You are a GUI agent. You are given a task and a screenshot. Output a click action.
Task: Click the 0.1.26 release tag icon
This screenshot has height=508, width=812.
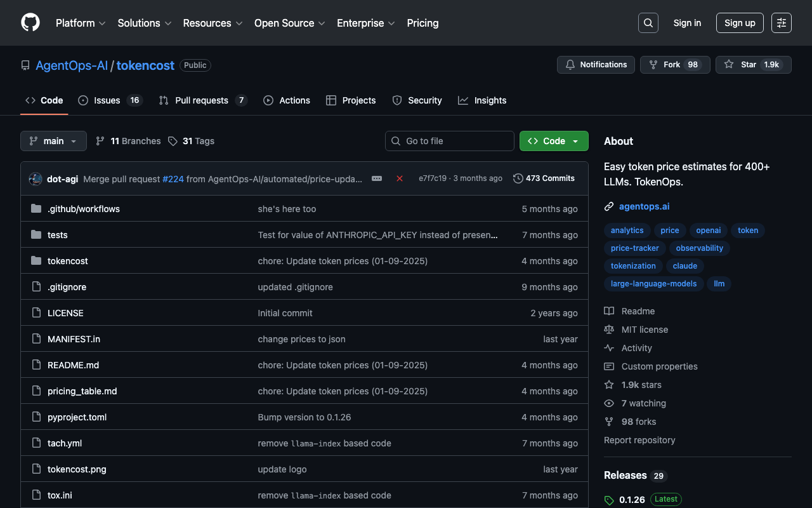pyautogui.click(x=610, y=500)
